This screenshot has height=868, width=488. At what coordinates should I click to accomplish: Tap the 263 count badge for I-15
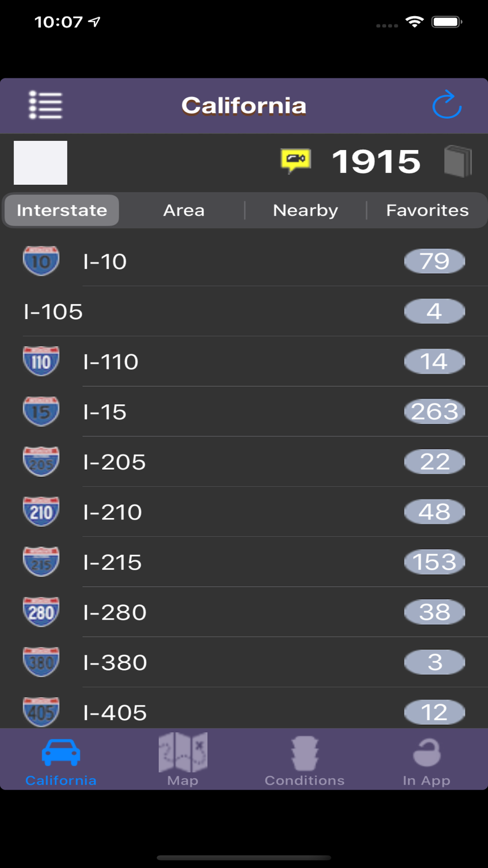(x=434, y=412)
